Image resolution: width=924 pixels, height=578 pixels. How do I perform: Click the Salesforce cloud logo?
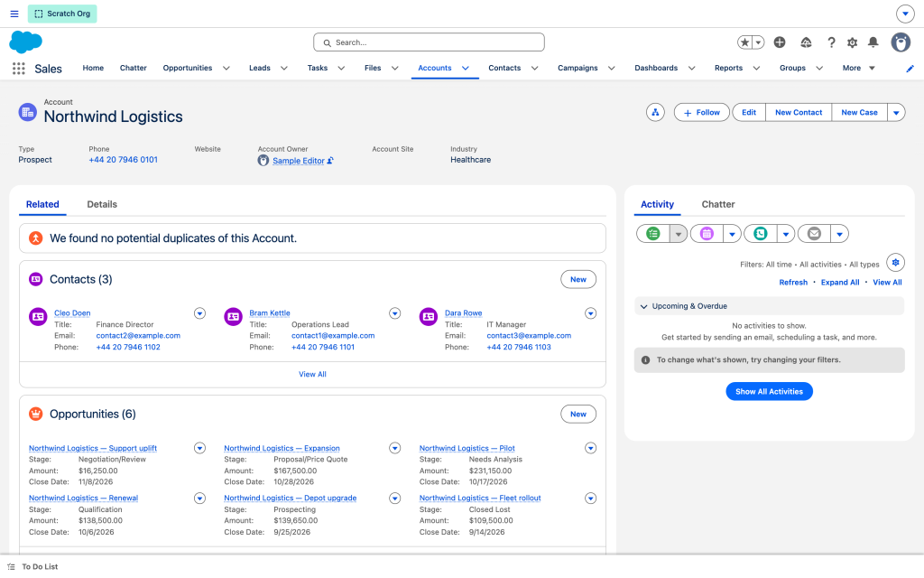coord(26,42)
